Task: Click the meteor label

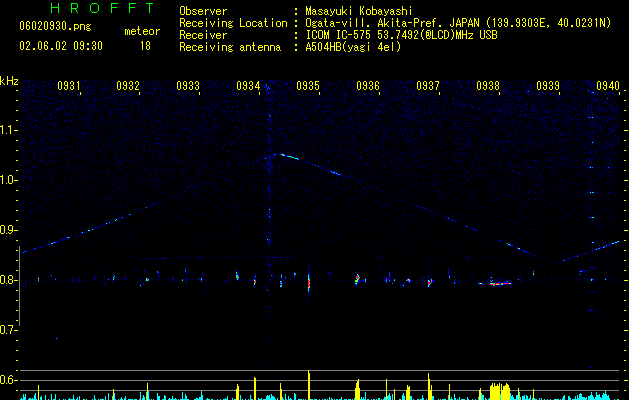Action: click(142, 31)
